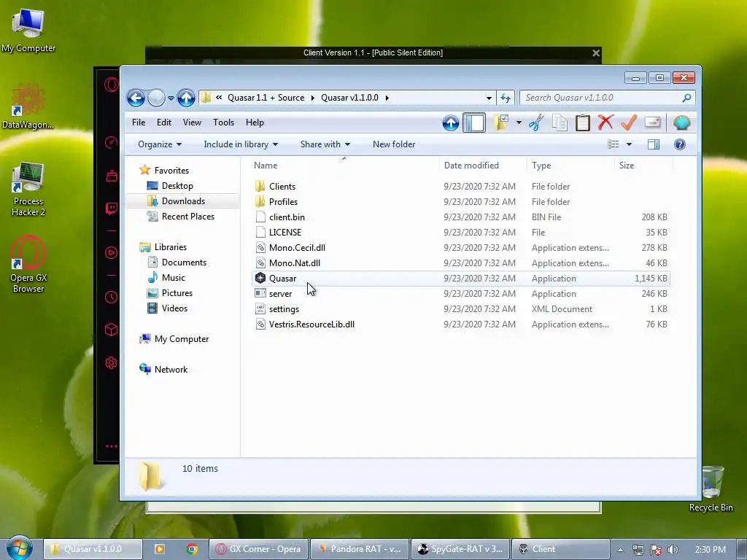Open GX Cleaner broom icon in Opera sidebar
Image resolution: width=747 pixels, height=560 pixels.
tap(111, 176)
